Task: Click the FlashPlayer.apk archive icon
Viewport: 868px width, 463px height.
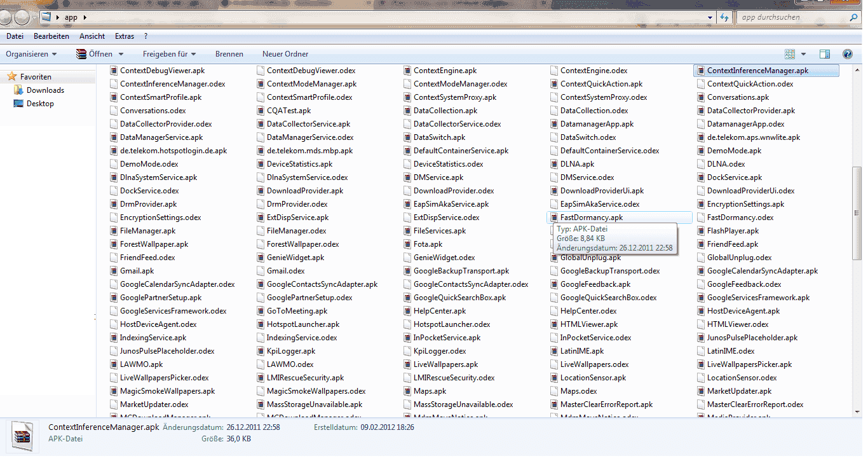Action: click(x=700, y=231)
